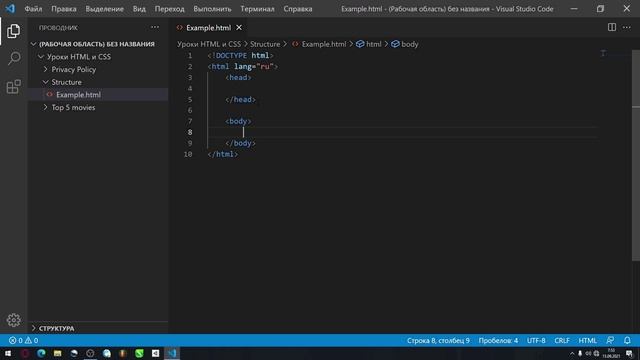This screenshot has width=640, height=360.
Task: Click the network globe icon in tray
Action: (596, 353)
